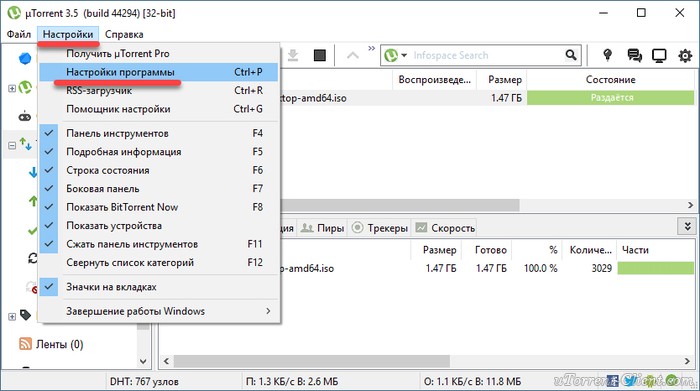
Task: Click the 3029 pieces count cell
Action: (x=601, y=268)
